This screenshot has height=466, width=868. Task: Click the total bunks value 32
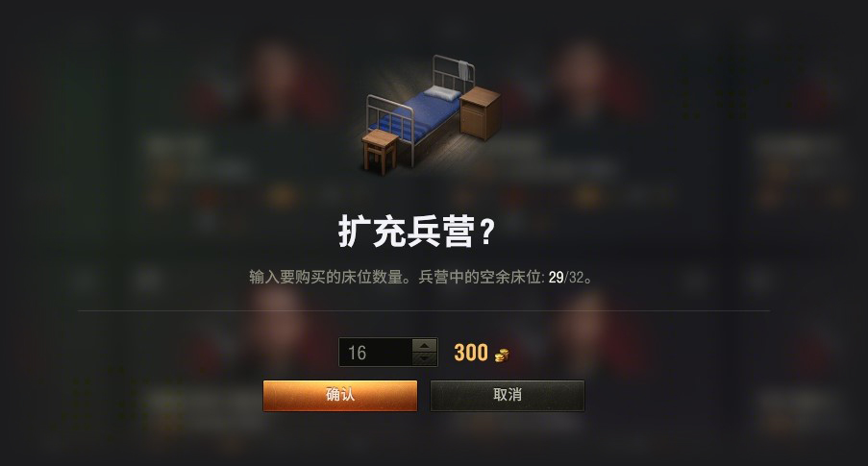[577, 278]
